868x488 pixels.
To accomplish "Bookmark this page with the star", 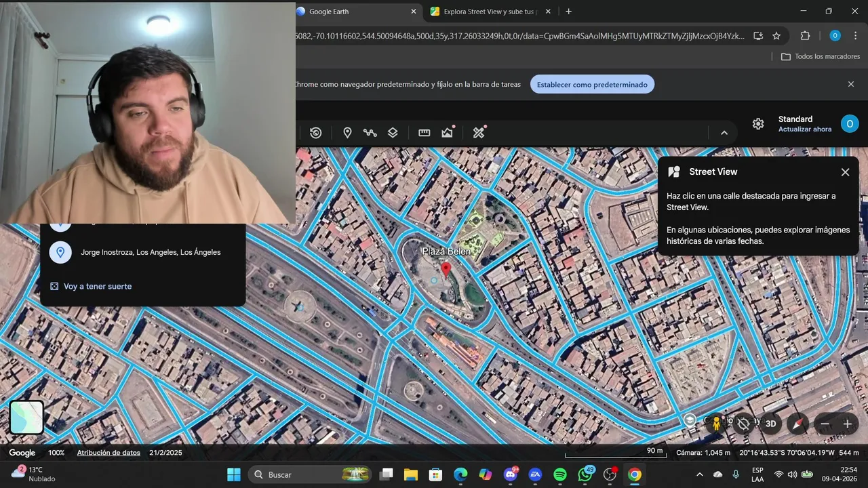I will (x=776, y=36).
